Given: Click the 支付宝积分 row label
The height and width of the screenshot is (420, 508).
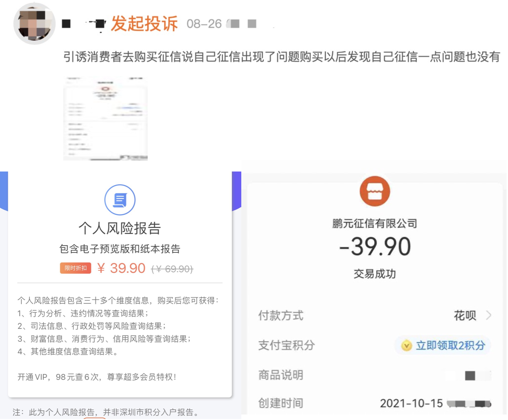Looking at the screenshot, I should (286, 345).
